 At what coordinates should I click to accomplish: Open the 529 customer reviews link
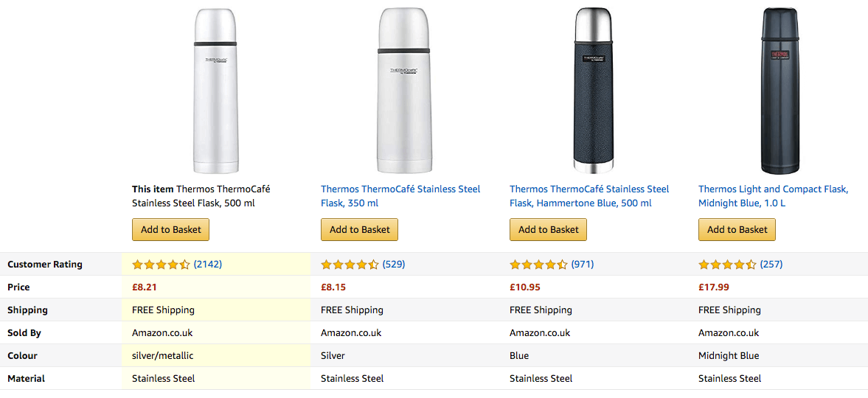pyautogui.click(x=394, y=264)
